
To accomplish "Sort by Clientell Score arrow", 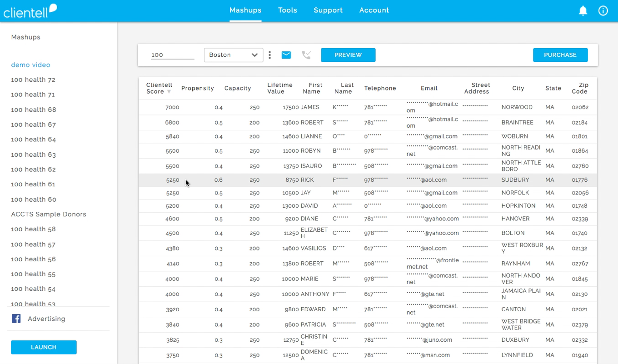I will (x=169, y=92).
